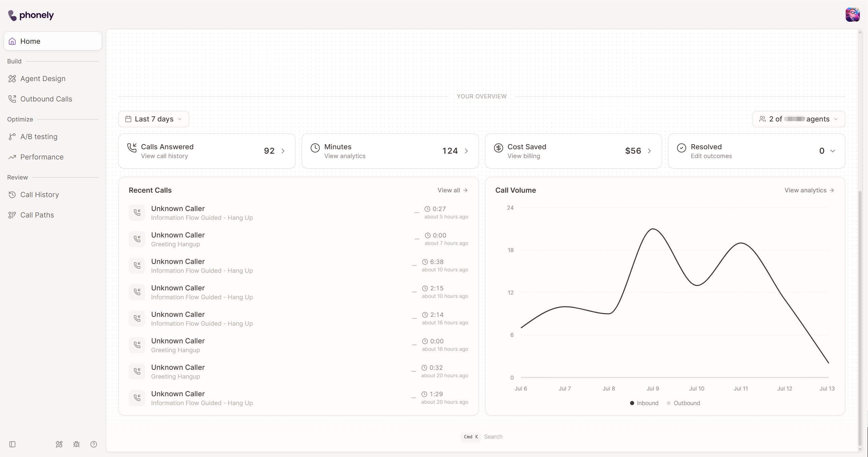The height and width of the screenshot is (457, 868).
Task: Click the clock icon on Minutes card
Action: point(315,148)
